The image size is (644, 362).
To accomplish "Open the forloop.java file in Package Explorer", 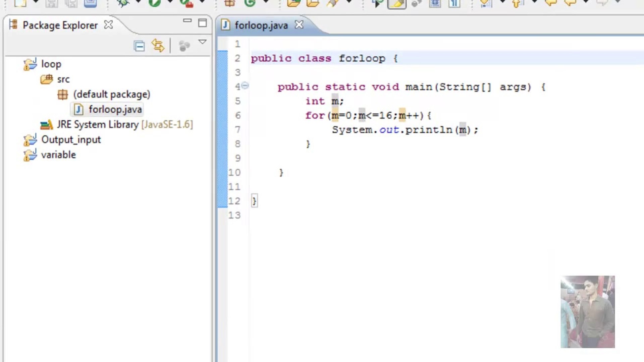I will [115, 109].
